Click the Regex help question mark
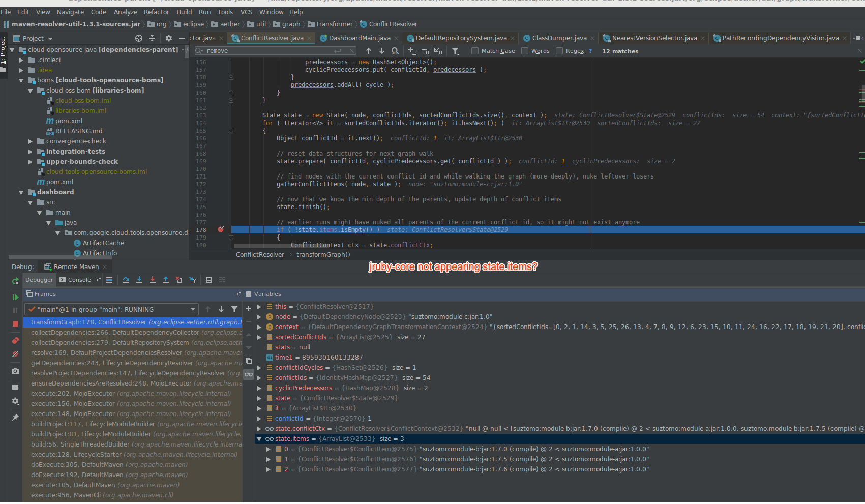Image resolution: width=865 pixels, height=504 pixels. (589, 51)
